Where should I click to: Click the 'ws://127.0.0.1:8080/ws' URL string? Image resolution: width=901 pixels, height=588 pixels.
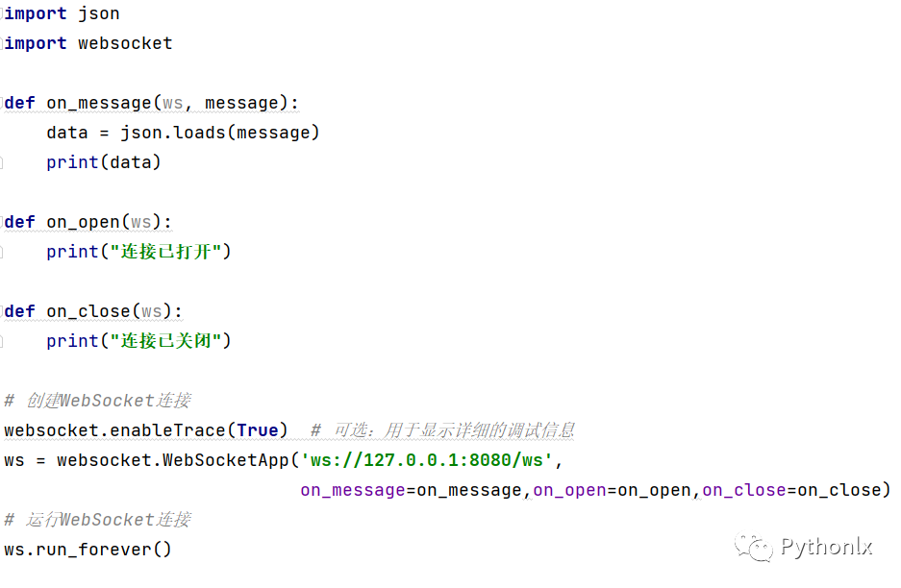(426, 460)
